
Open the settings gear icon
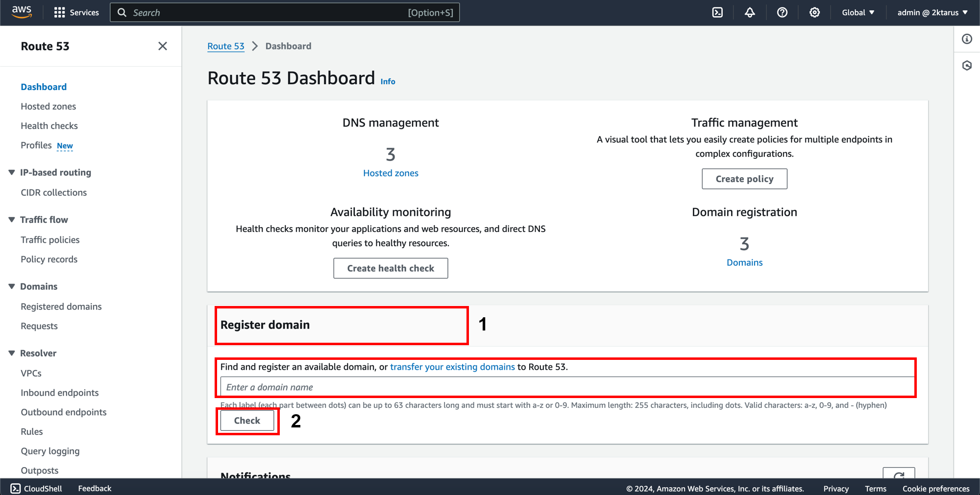pyautogui.click(x=814, y=12)
